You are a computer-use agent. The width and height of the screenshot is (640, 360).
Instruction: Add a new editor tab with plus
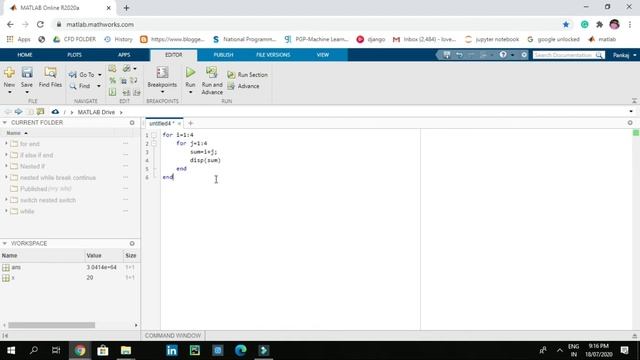coord(191,123)
